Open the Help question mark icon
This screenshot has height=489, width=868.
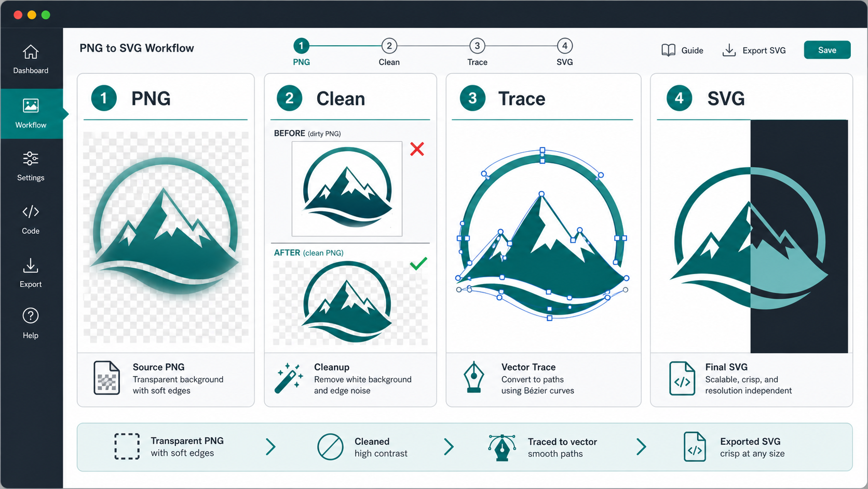pyautogui.click(x=31, y=315)
